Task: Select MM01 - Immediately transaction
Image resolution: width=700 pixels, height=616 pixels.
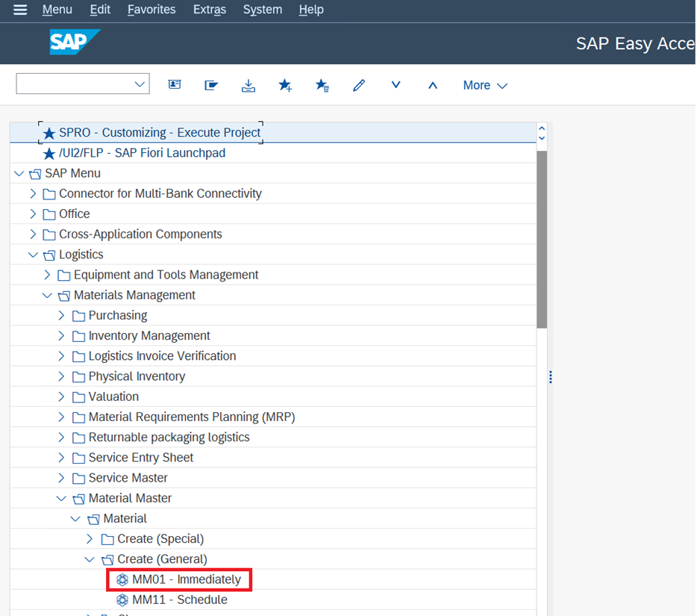Action: pyautogui.click(x=179, y=579)
